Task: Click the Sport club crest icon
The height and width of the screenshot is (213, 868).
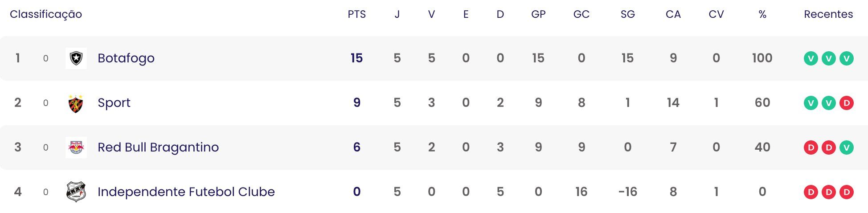Action: 76,103
